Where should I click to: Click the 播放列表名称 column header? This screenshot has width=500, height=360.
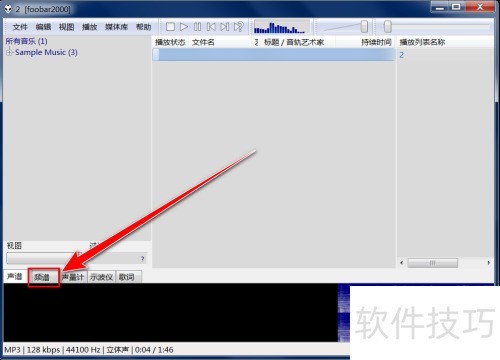(422, 42)
